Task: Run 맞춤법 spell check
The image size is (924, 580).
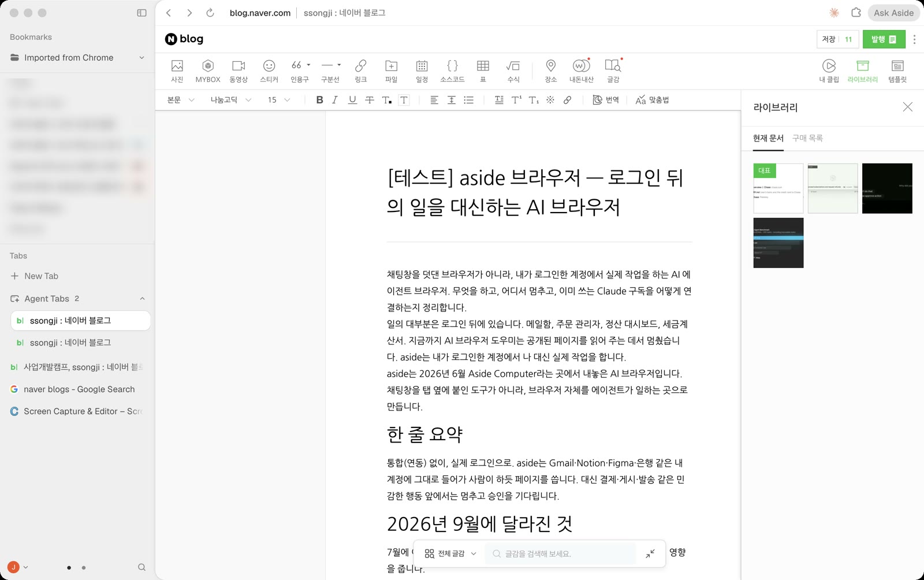Action: click(652, 100)
